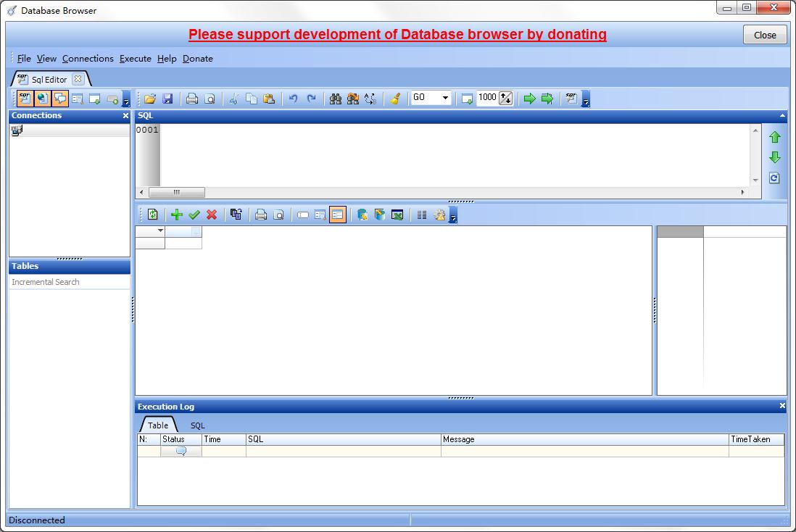This screenshot has height=532, width=796.
Task: Click the window with green arrow icon in the left toolbar
Action: (95, 99)
